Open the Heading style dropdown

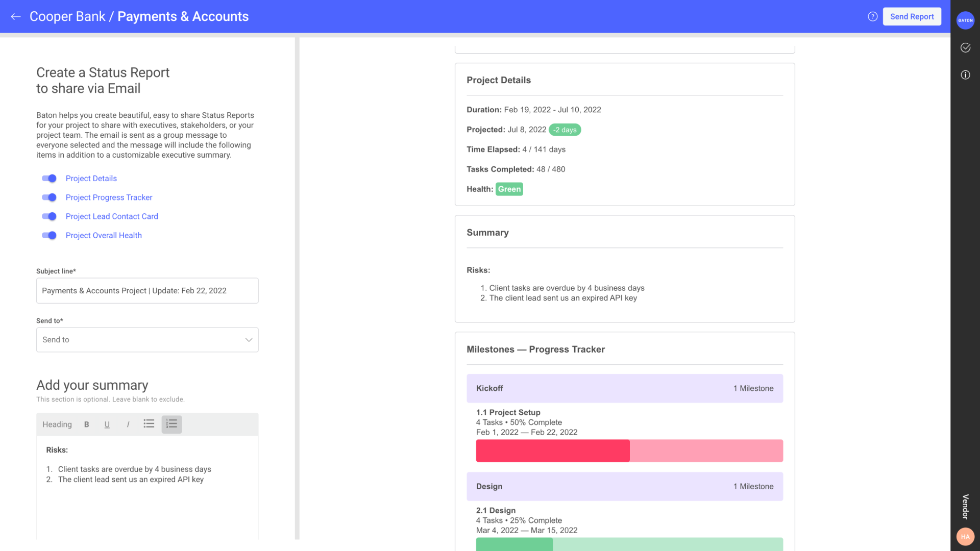click(x=57, y=424)
